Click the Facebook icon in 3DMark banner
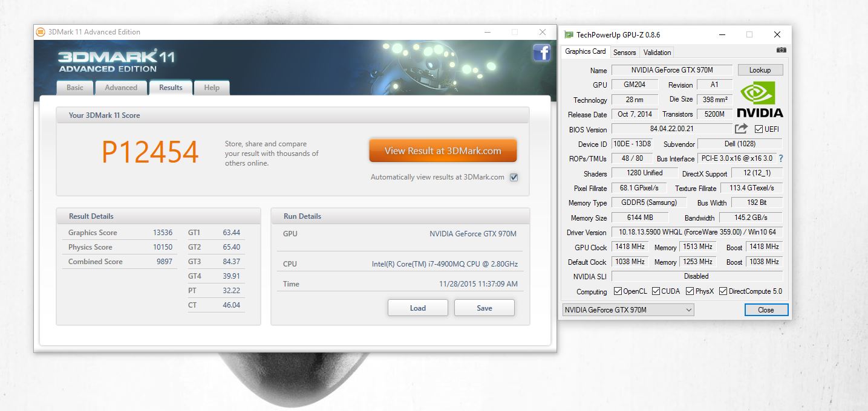Screen dimensions: 868x411 541,53
